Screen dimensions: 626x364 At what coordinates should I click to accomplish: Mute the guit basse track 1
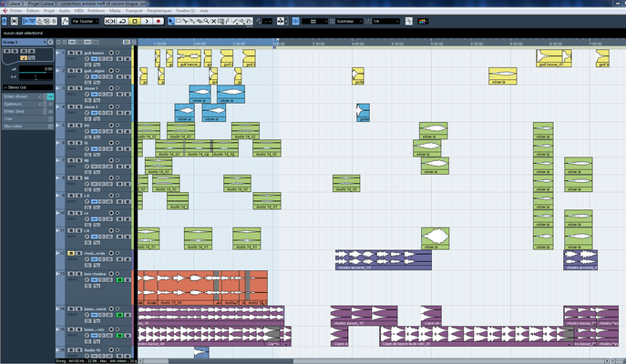coord(71,53)
